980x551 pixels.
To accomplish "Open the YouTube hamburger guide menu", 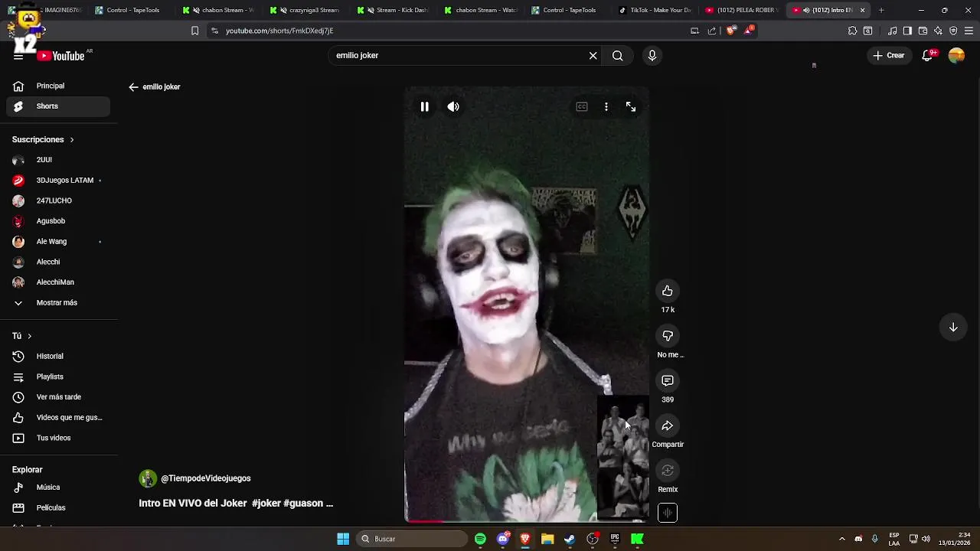I will click(x=18, y=56).
